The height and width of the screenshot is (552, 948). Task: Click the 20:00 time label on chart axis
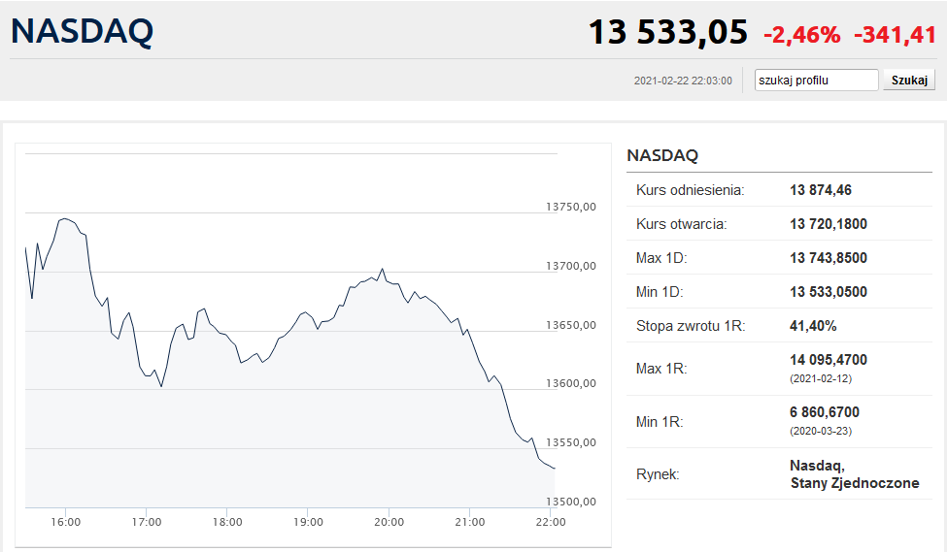pos(389,522)
